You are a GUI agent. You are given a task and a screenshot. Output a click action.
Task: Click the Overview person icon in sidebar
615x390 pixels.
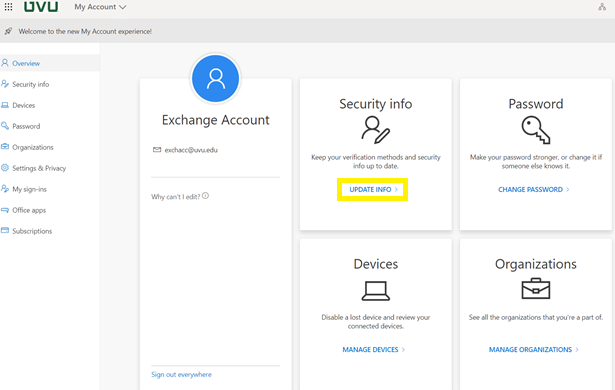5,63
